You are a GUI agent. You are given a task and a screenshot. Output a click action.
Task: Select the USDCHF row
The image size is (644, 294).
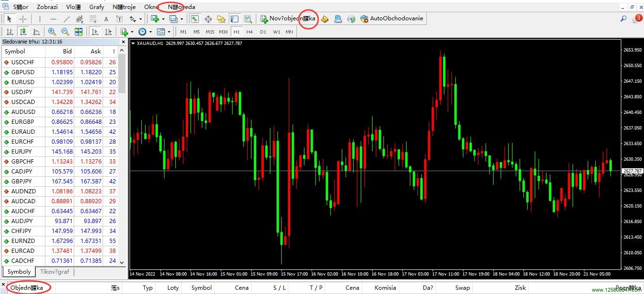point(60,62)
